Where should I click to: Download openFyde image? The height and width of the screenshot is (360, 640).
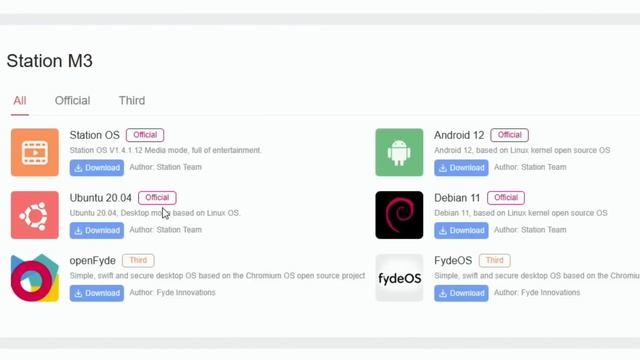tap(97, 293)
